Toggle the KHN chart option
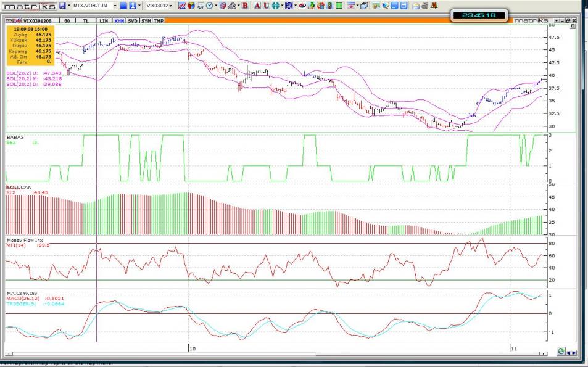The height and width of the screenshot is (367, 588). [x=119, y=20]
